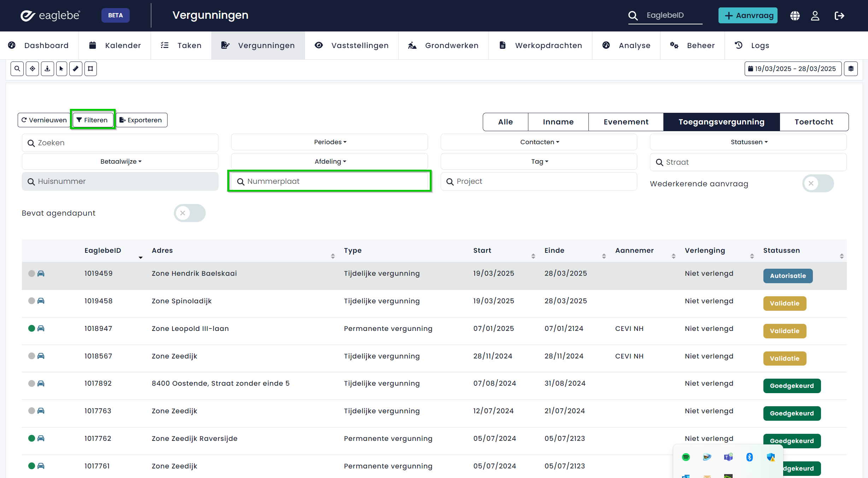Click the globe language icon
The width and height of the screenshot is (868, 478).
click(795, 16)
